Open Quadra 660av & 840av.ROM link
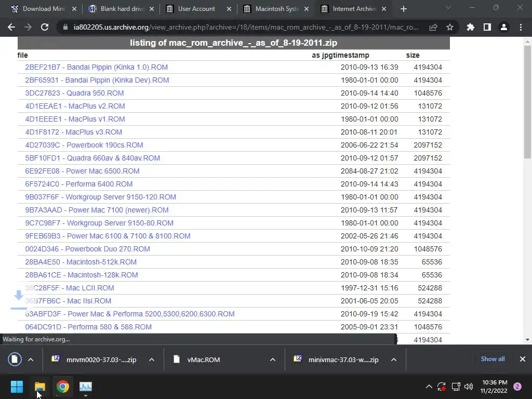 pos(92,158)
